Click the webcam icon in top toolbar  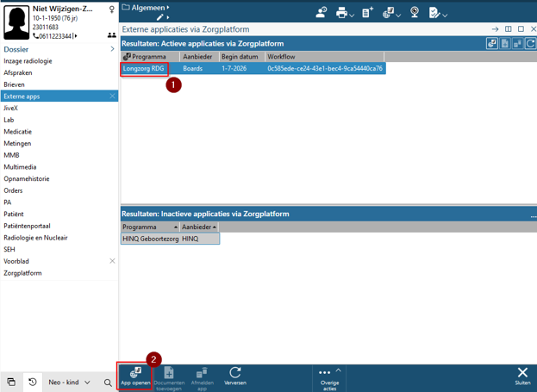click(x=415, y=13)
